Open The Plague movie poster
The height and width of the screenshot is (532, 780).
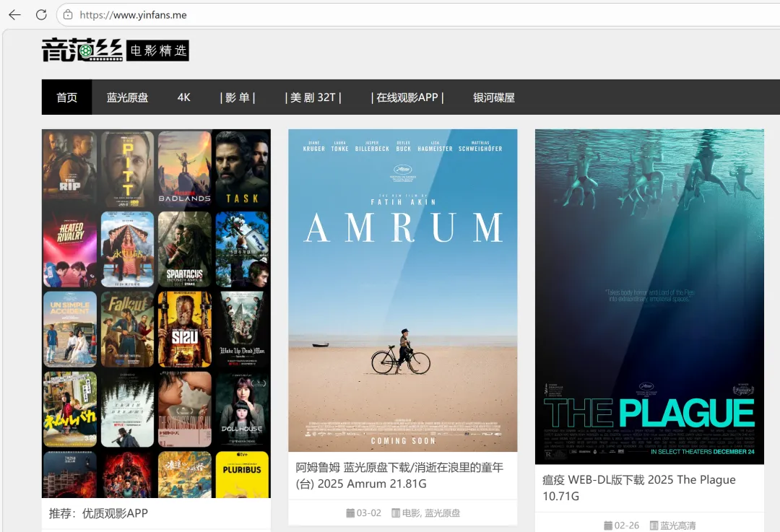pos(649,297)
